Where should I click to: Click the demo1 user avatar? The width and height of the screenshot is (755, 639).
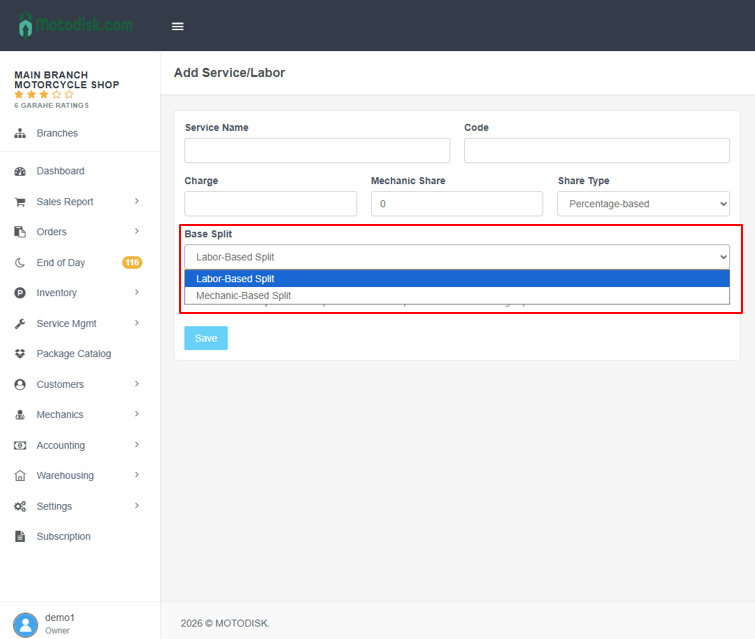coord(25,623)
